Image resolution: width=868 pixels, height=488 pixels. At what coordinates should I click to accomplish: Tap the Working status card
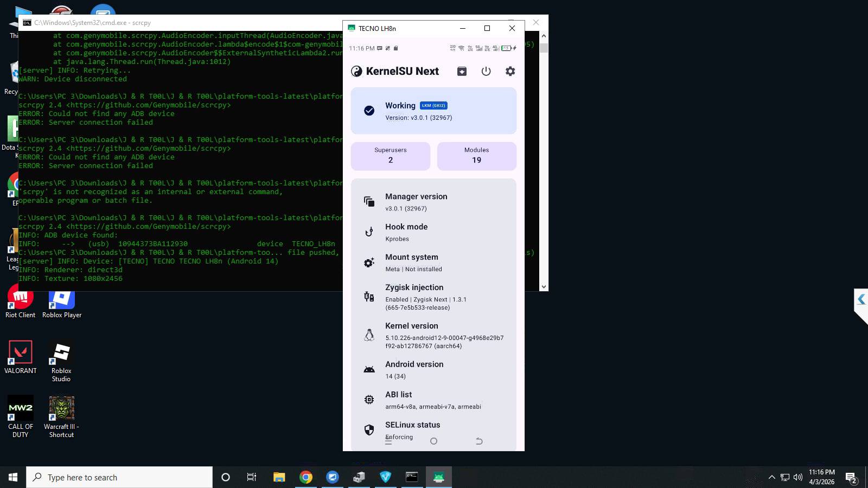(x=433, y=111)
